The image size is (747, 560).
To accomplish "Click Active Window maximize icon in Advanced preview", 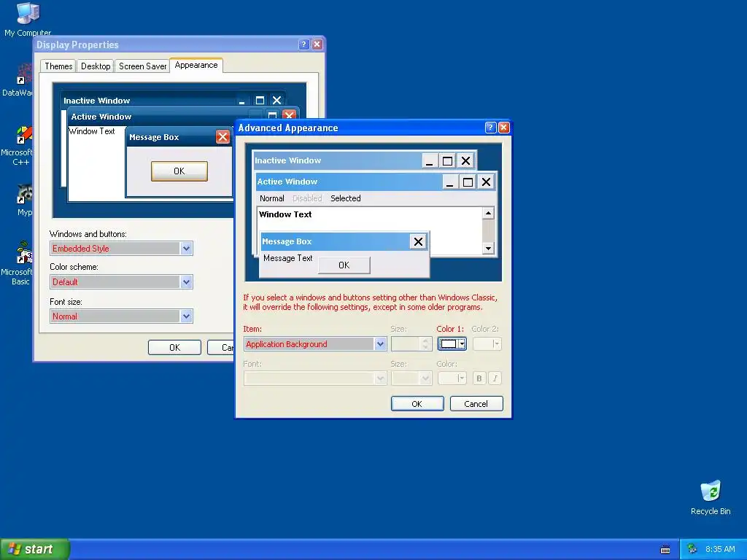I will tap(468, 182).
